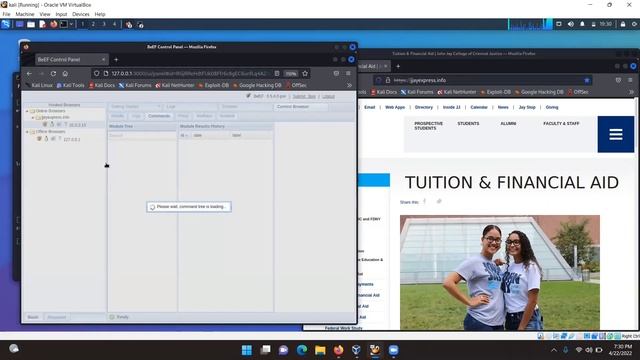
Task: Switch to the Current Browser tab
Action: pos(300,107)
